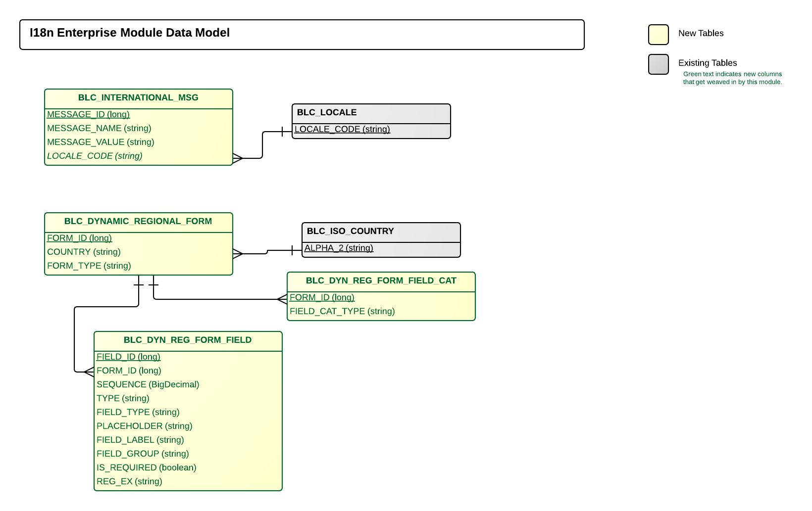The width and height of the screenshot is (812, 511).
Task: Click the SEQUENCE (BigDecimal) column
Action: [x=148, y=385]
